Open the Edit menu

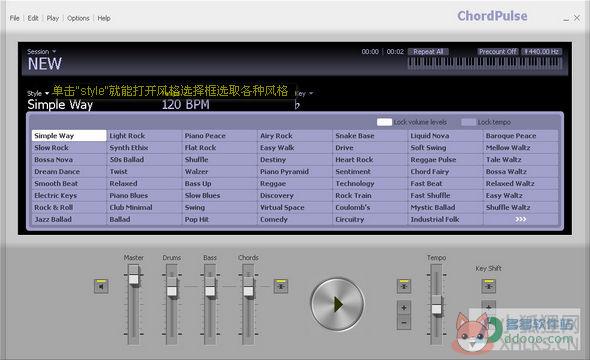click(x=33, y=18)
